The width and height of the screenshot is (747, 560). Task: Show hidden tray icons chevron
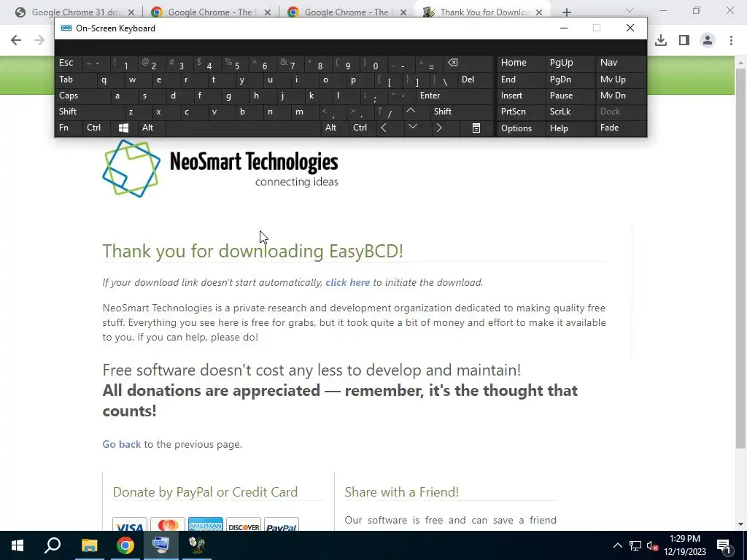pyautogui.click(x=617, y=545)
